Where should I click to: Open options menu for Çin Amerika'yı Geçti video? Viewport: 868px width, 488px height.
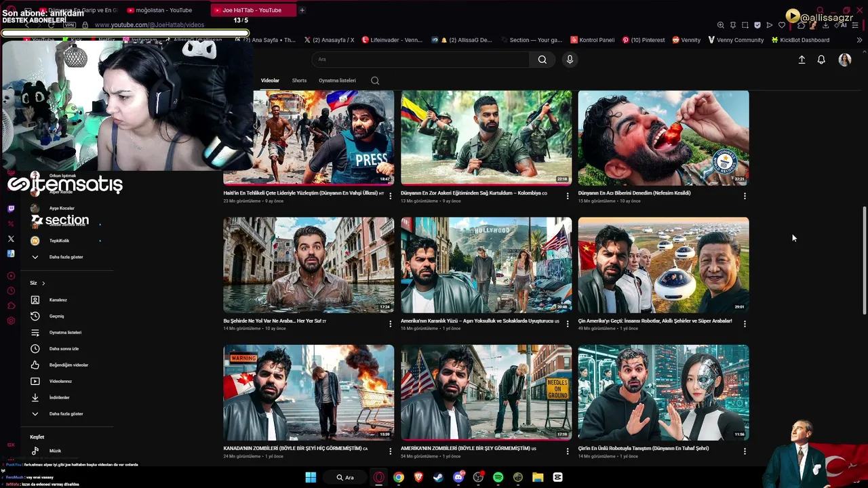coord(745,324)
